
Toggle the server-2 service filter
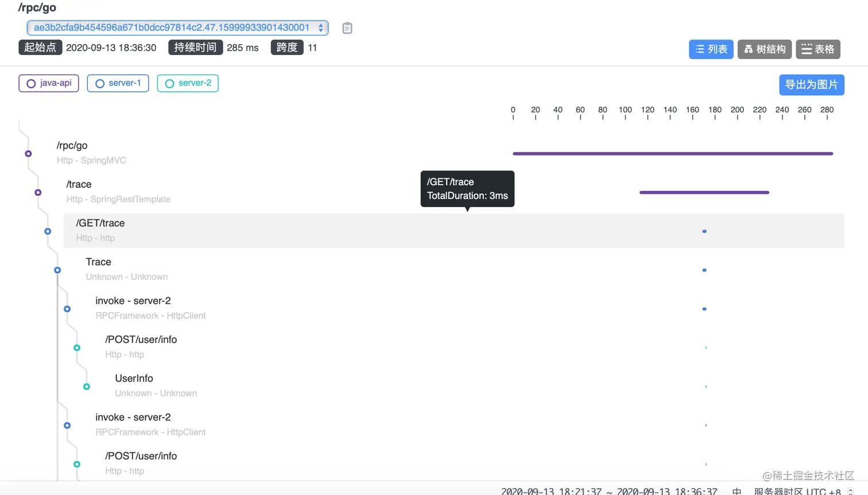pos(188,83)
